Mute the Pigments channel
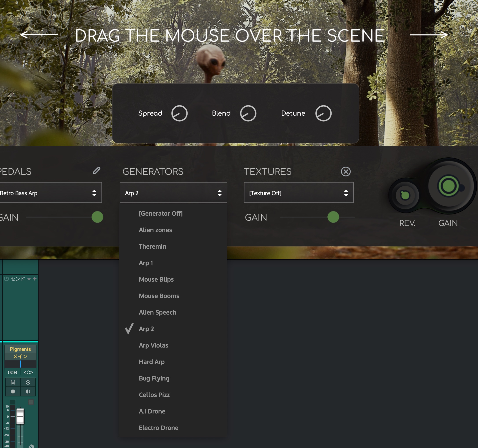 [13, 382]
